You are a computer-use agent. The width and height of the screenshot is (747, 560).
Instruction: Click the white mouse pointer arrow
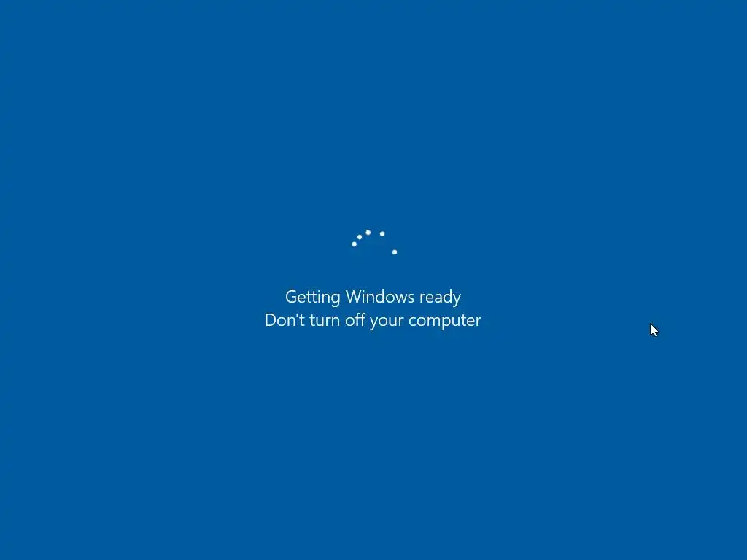click(x=654, y=330)
